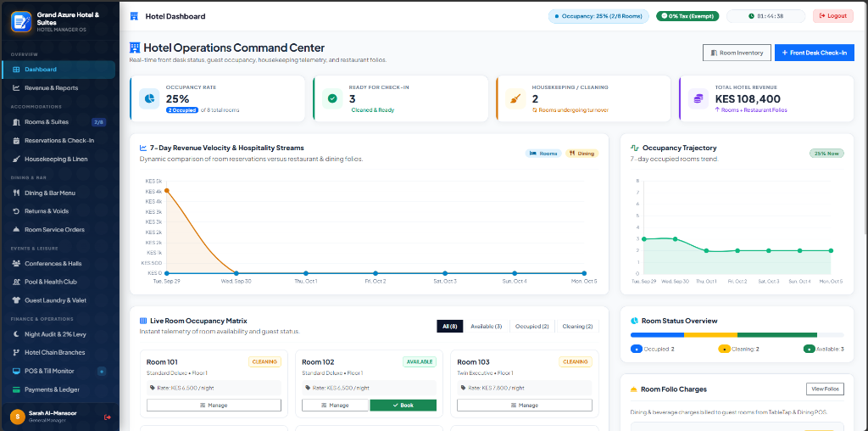Click Manage for Room 102

(335, 405)
